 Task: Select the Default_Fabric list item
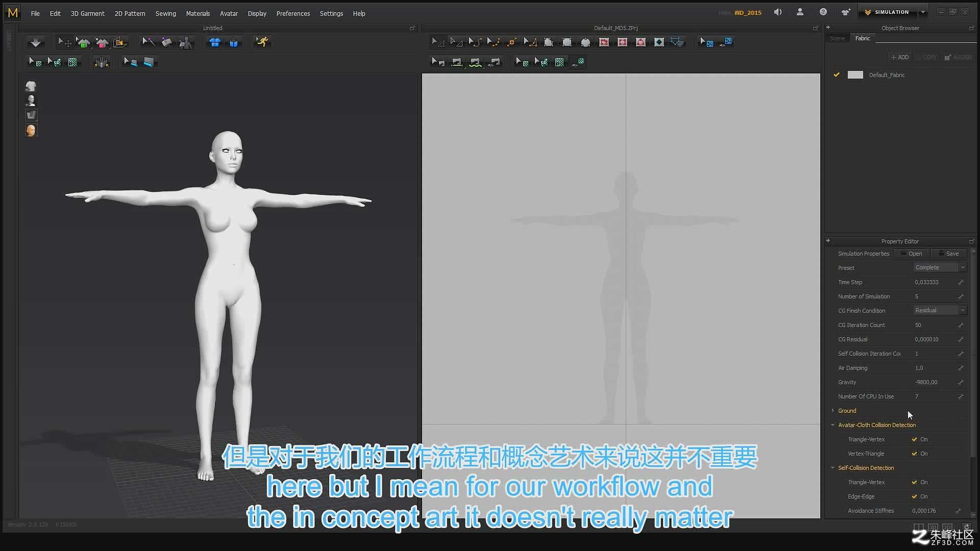(901, 75)
